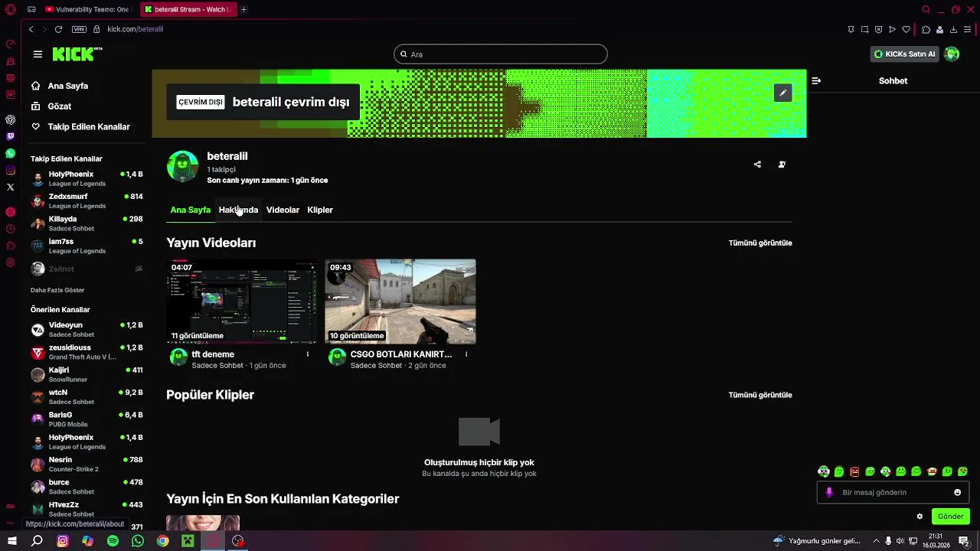Open X (Twitter) in the Opera sidebar
980x551 pixels.
point(10,187)
